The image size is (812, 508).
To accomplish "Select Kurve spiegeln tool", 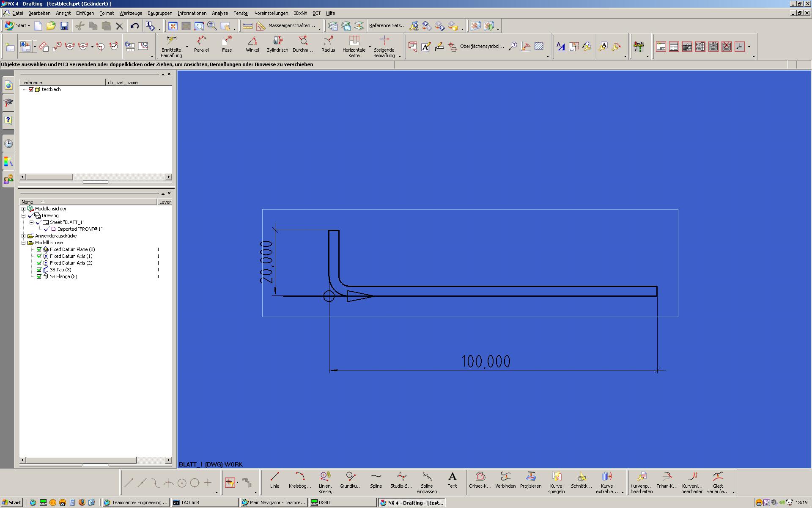I will (x=556, y=483).
